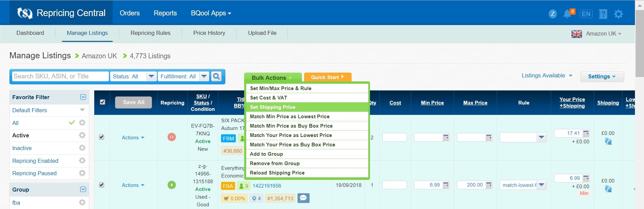Click the reload shipping icon in the second row

(608, 189)
